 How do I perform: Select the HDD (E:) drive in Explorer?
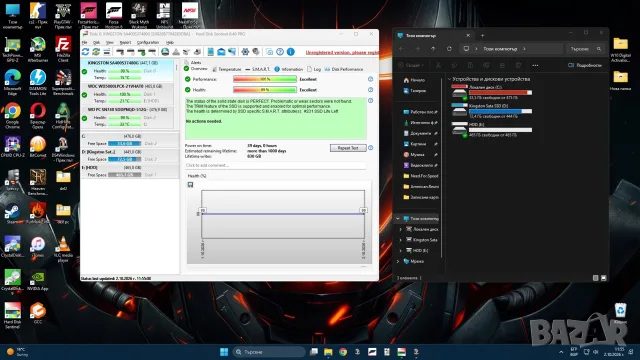coord(492,129)
